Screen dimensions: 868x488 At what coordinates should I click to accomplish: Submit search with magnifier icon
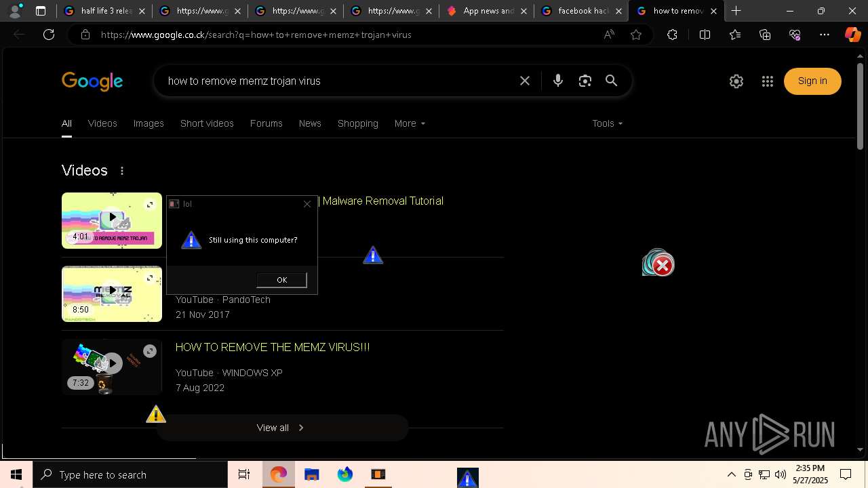(x=612, y=81)
